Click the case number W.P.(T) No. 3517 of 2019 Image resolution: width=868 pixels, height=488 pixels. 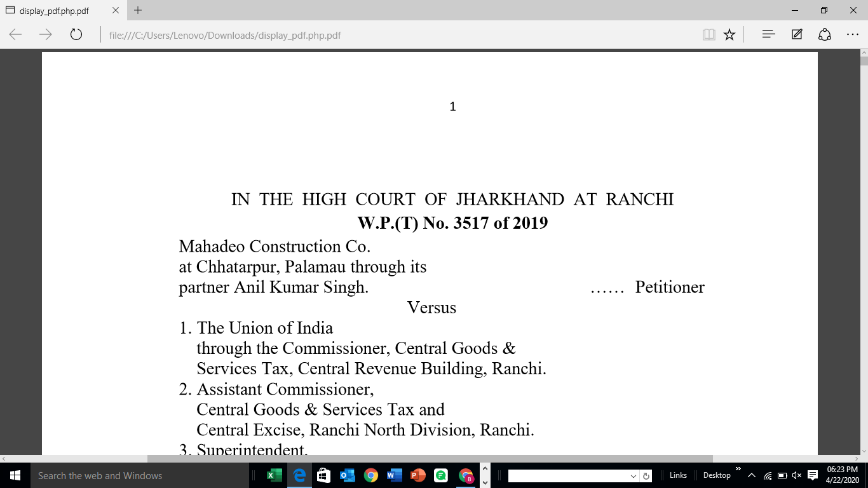[452, 223]
